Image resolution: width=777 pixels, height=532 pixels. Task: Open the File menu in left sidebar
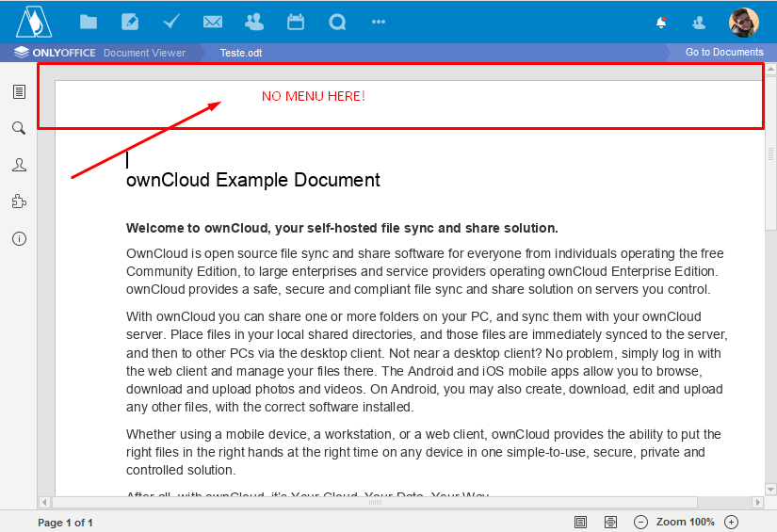tap(20, 91)
